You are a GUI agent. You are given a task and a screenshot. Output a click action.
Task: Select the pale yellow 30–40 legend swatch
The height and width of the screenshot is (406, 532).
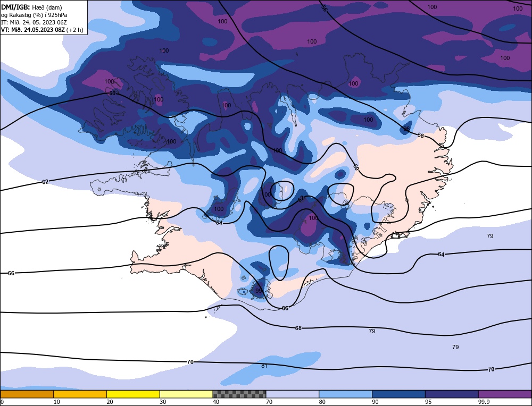click(x=186, y=394)
